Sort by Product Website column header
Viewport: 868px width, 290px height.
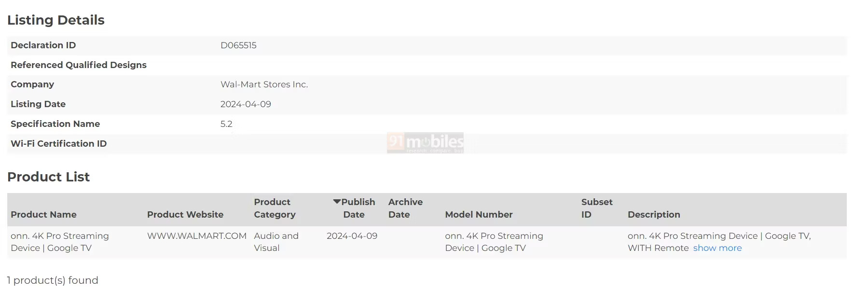185,215
